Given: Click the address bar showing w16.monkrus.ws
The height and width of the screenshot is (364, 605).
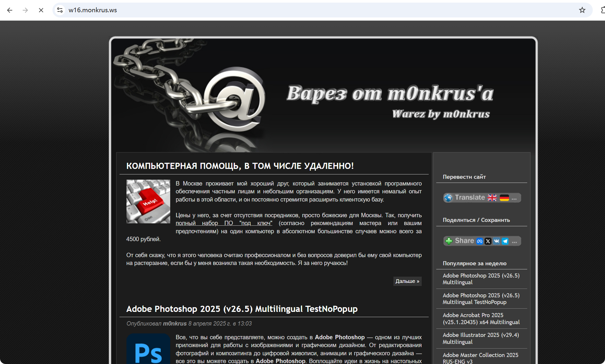Looking at the screenshot, I should tap(291, 10).
